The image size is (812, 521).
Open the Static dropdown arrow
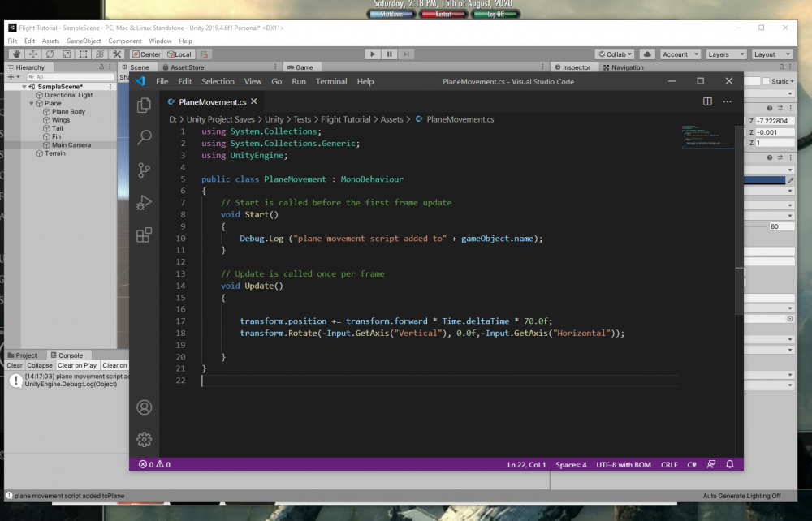click(792, 81)
